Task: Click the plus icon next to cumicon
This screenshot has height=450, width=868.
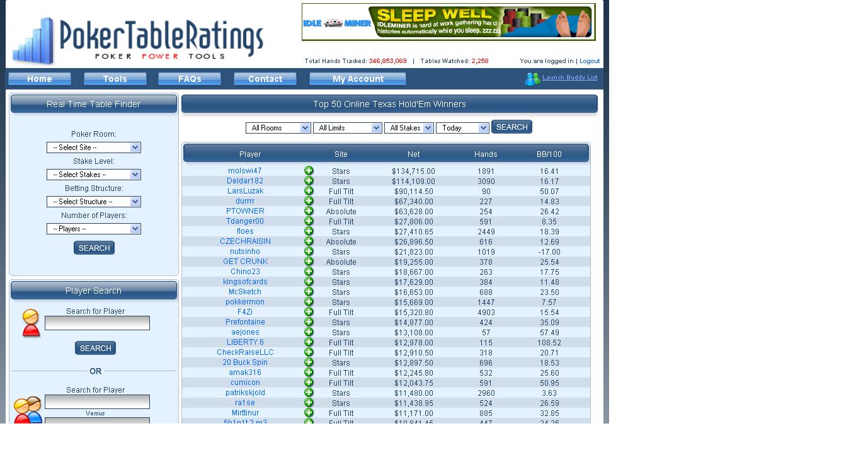Action: tap(309, 383)
